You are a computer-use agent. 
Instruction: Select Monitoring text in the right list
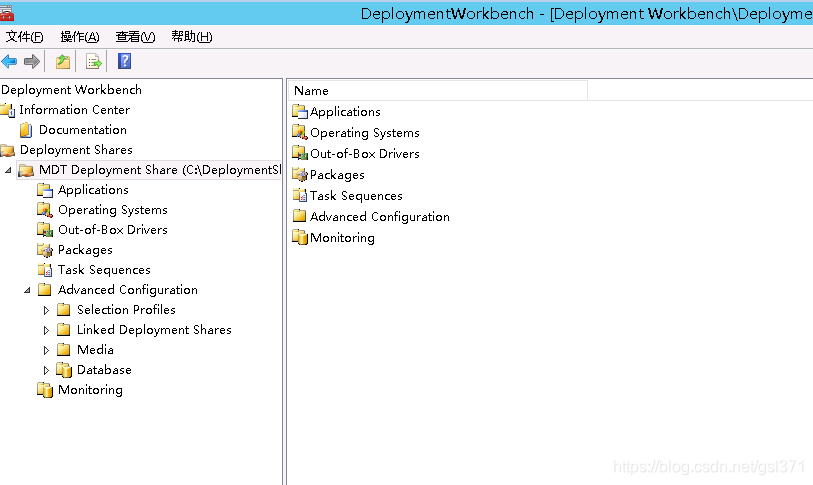click(x=342, y=238)
